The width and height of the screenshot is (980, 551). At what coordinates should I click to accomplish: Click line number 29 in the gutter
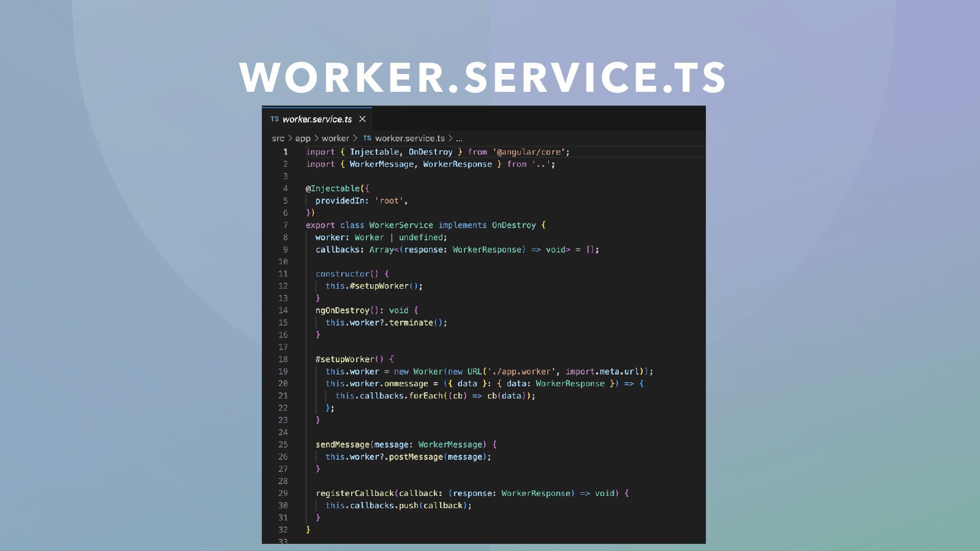(x=283, y=493)
